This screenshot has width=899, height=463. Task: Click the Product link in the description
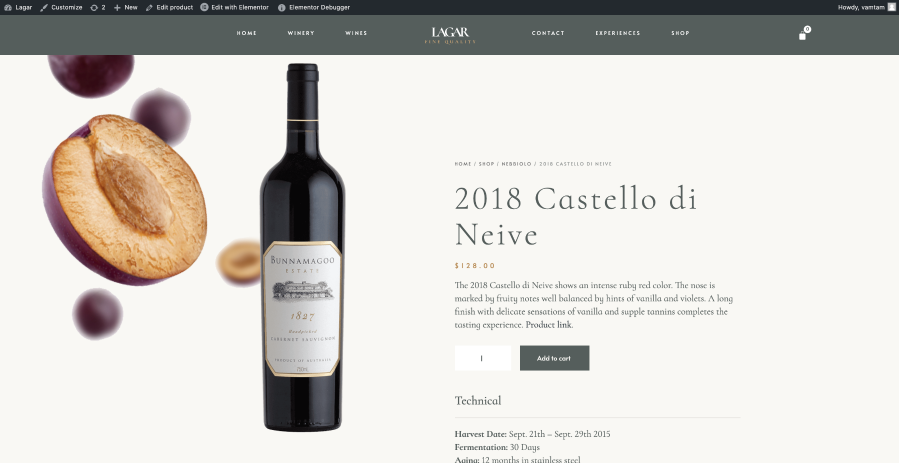[x=549, y=325]
